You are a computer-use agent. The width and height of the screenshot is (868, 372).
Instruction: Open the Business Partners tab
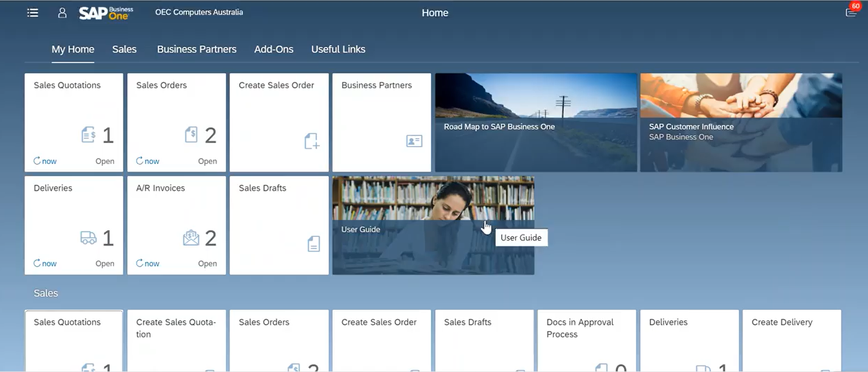197,49
